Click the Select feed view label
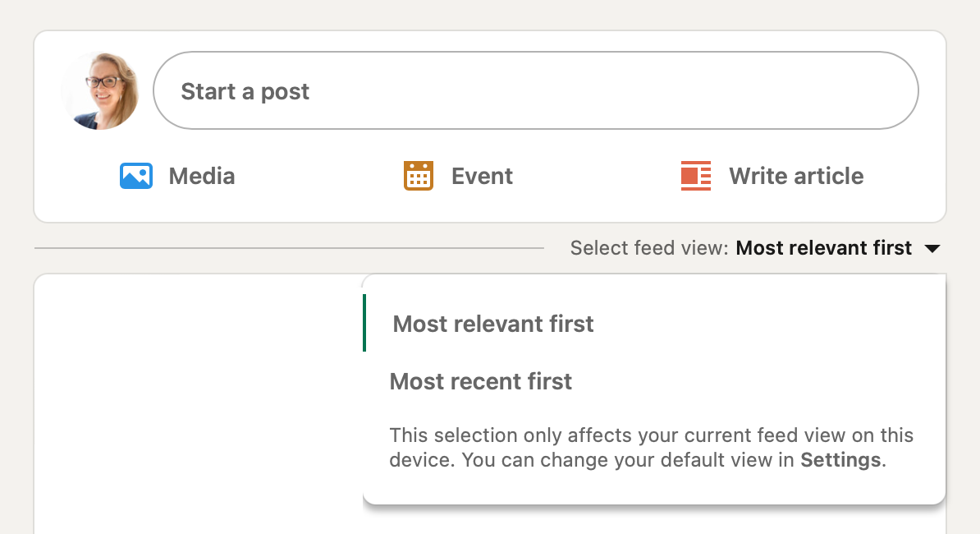The image size is (980, 534). pos(649,248)
